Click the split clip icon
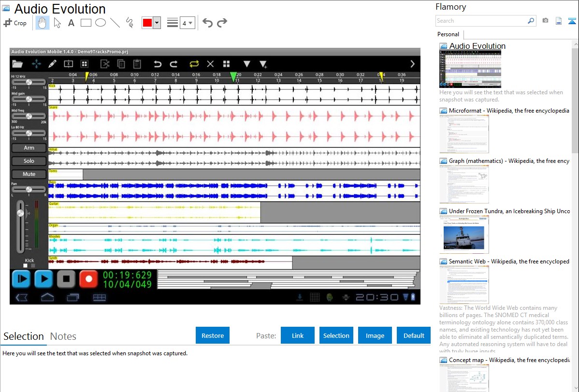The width and height of the screenshot is (579, 392). click(68, 64)
